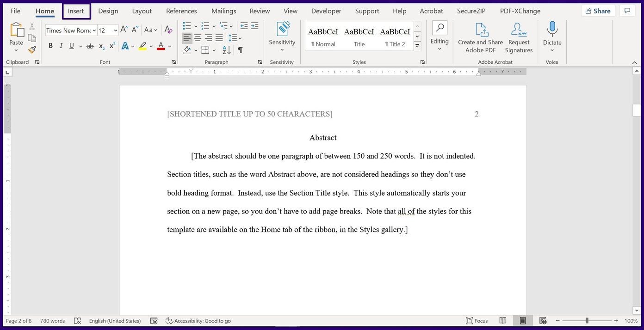The height and width of the screenshot is (330, 644).
Task: Apply red font color
Action: point(161,46)
